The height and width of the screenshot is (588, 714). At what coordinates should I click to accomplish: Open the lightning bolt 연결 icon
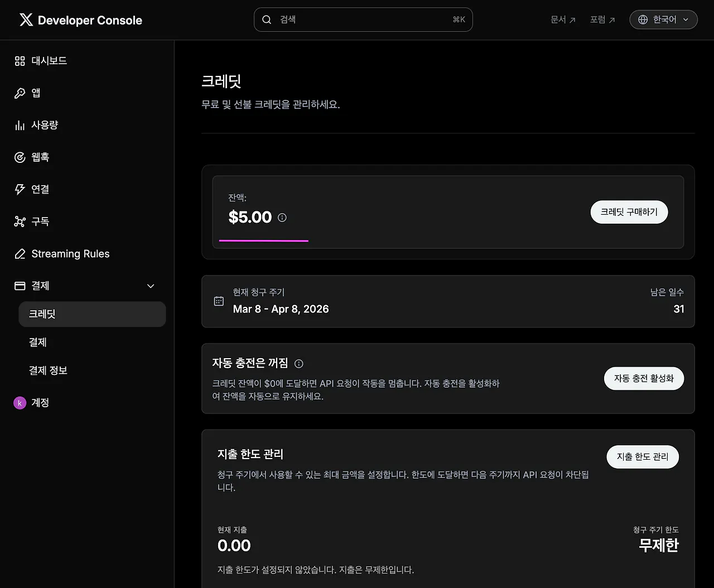[x=20, y=190]
